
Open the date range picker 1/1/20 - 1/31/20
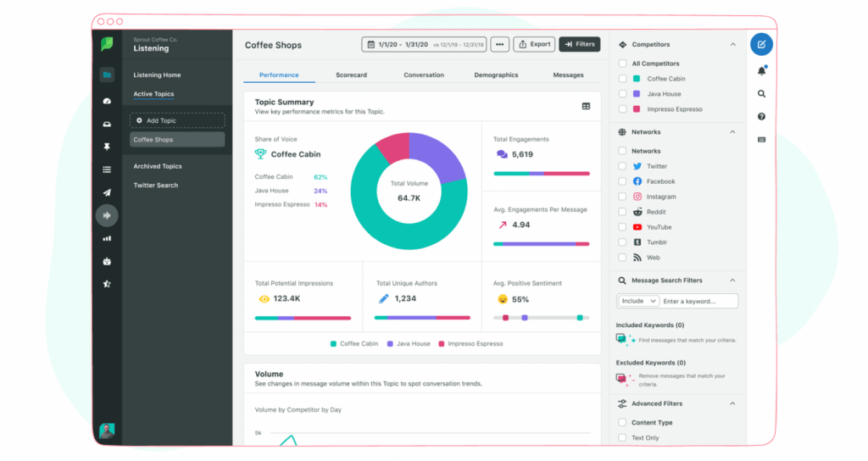(x=424, y=44)
